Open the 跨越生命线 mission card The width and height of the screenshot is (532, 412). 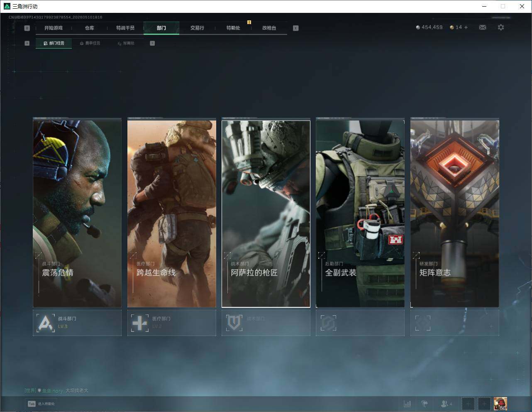172,213
